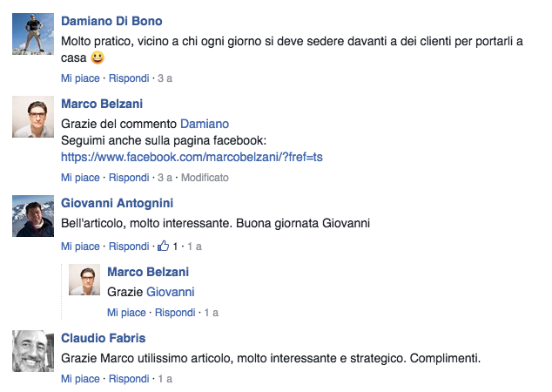
Task: Open the facebook.com/marcobelzani page link
Action: (192, 158)
